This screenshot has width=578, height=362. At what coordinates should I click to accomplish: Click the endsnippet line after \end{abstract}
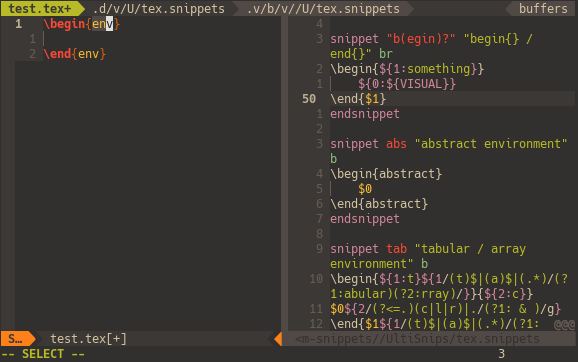point(365,219)
